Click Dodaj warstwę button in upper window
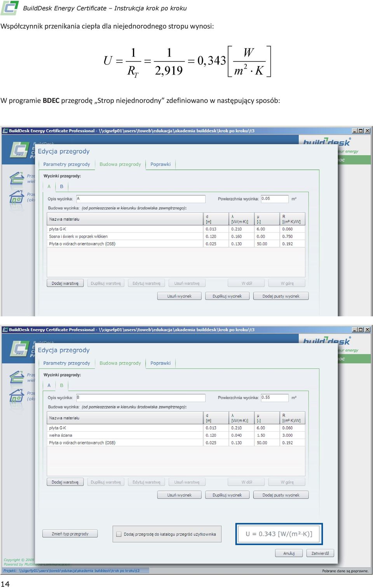This screenshot has height=588, width=373. 65,283
